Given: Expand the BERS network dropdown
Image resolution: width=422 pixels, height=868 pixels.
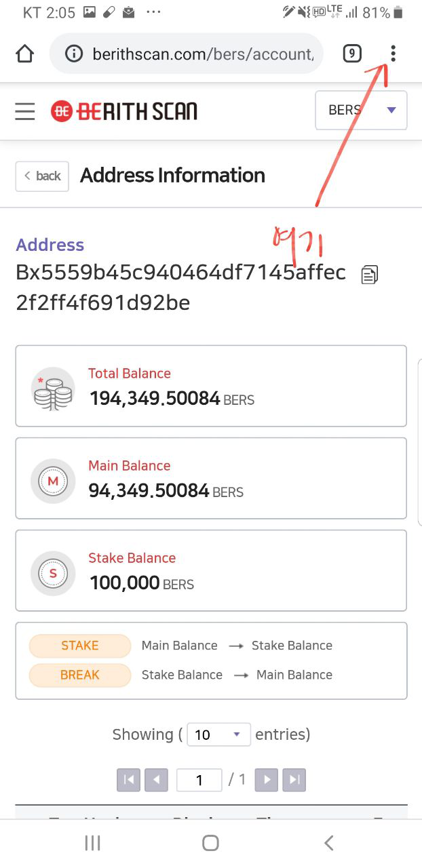Looking at the screenshot, I should [x=361, y=110].
